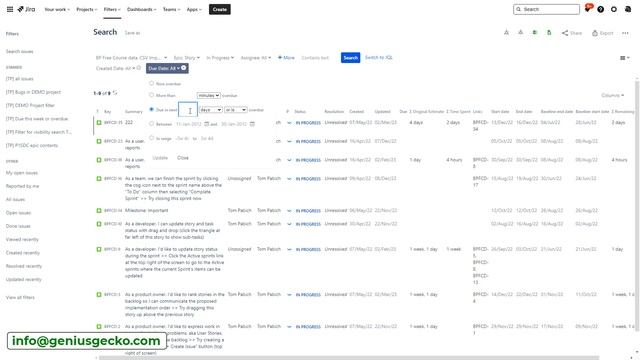Open the [TP] all issues filter

click(20, 79)
